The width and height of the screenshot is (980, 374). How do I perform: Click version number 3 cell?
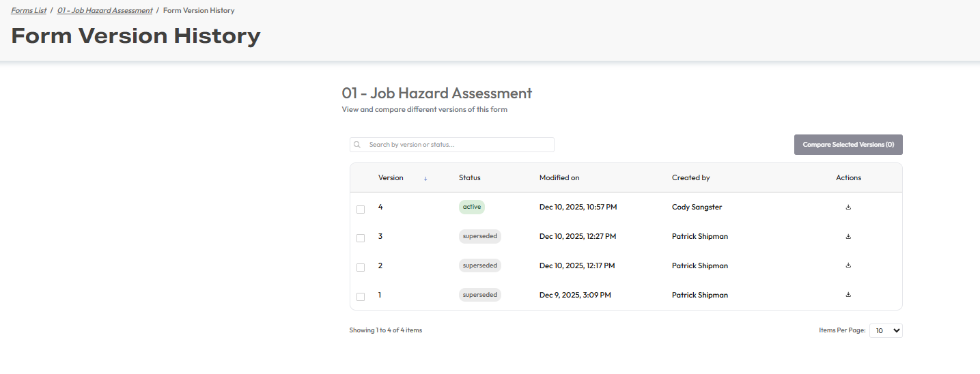[380, 236]
